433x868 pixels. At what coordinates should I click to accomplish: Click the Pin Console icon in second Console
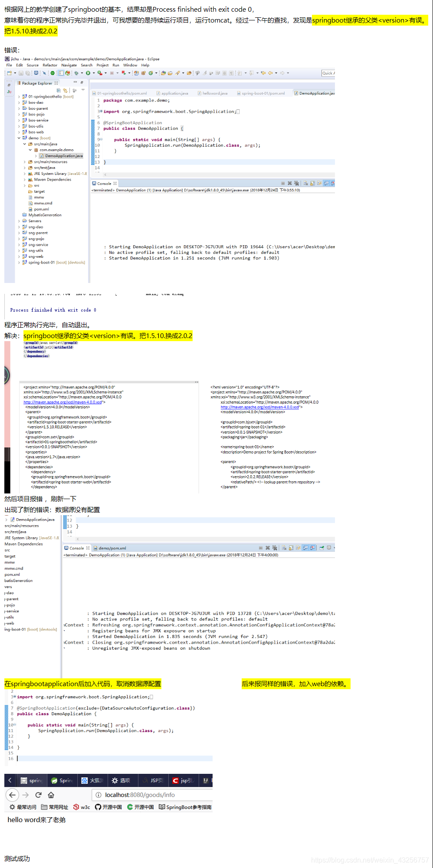pyautogui.click(x=322, y=548)
